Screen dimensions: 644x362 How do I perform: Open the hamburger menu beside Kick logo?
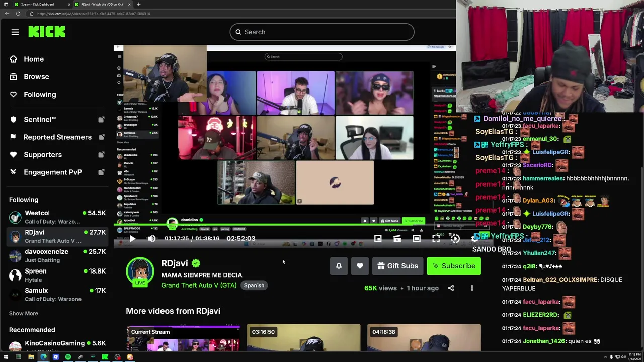[15, 32]
